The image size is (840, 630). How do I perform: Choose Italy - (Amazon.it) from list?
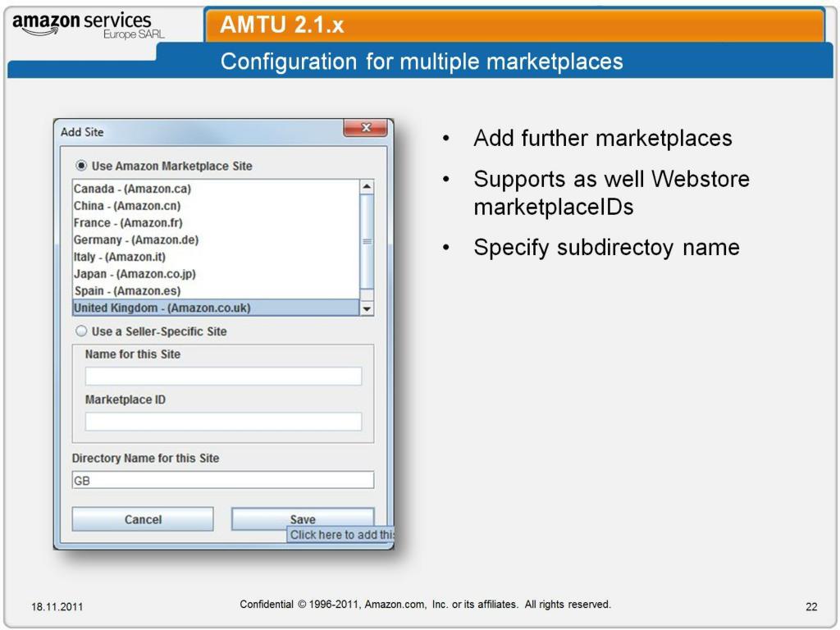pyautogui.click(x=216, y=257)
